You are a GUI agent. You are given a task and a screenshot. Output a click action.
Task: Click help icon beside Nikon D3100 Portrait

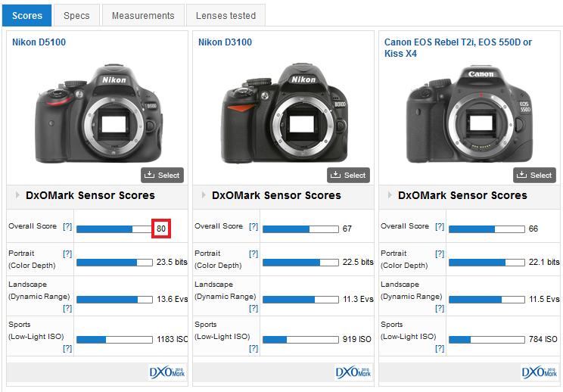coord(254,254)
